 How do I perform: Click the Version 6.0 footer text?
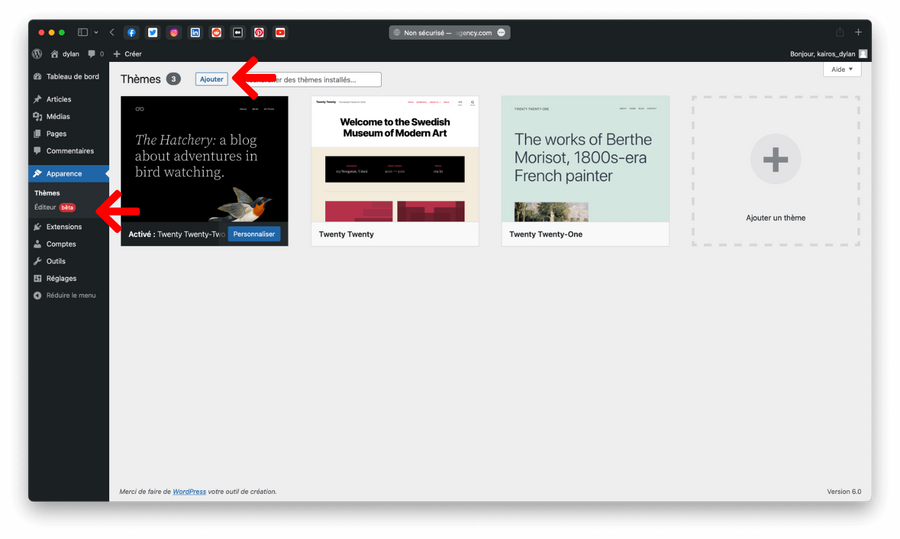[844, 491]
